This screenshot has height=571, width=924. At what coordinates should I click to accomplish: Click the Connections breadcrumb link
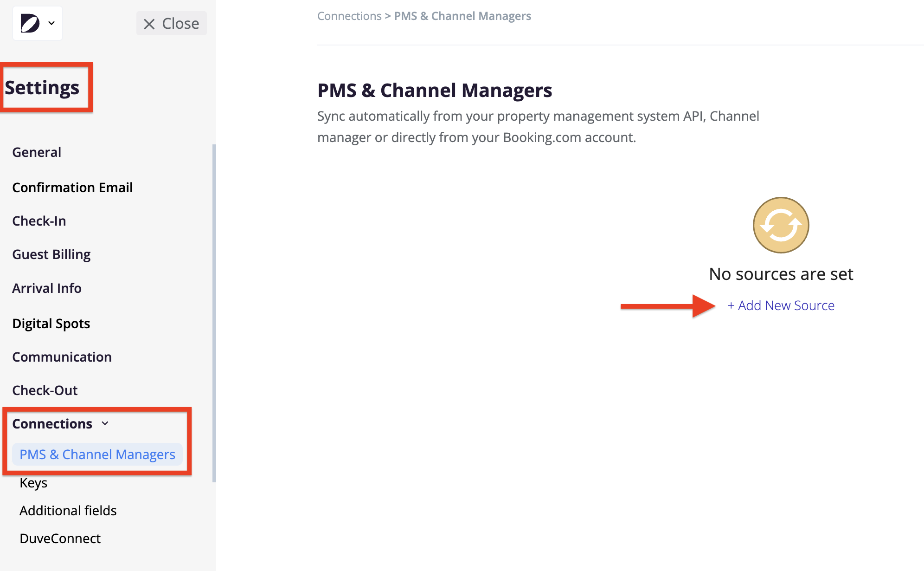pos(349,16)
